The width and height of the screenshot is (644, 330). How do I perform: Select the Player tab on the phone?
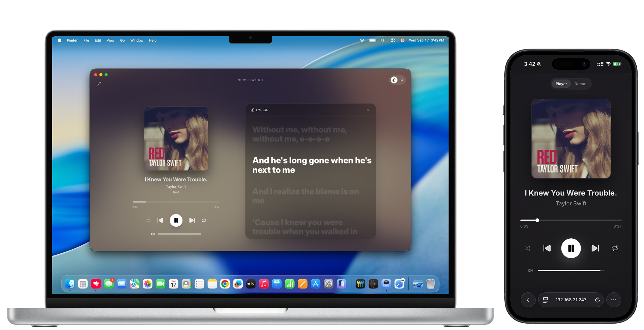click(561, 84)
